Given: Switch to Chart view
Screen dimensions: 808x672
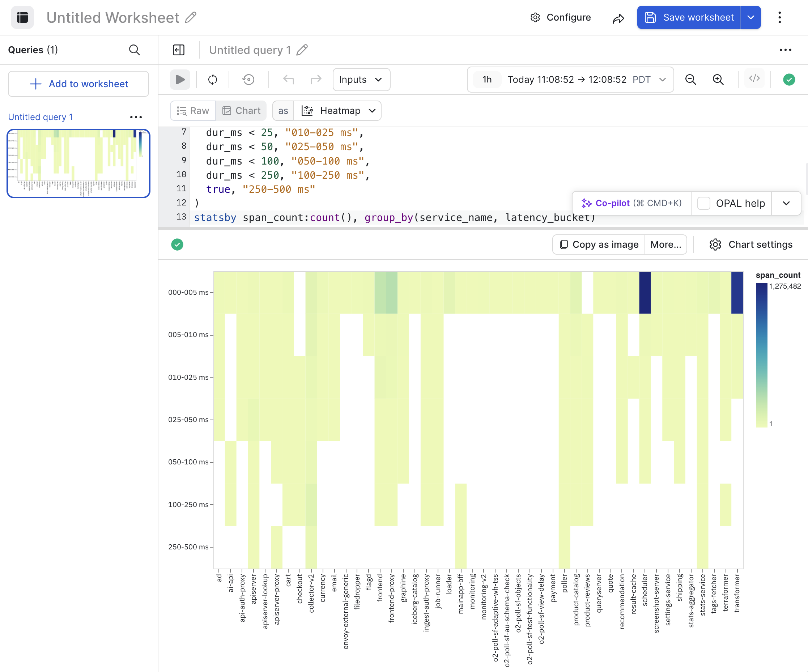Looking at the screenshot, I should (x=241, y=111).
